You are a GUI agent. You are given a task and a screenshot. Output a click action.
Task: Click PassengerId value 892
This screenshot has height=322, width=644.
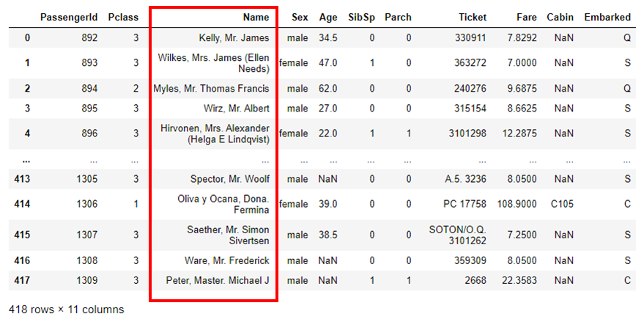(90, 38)
